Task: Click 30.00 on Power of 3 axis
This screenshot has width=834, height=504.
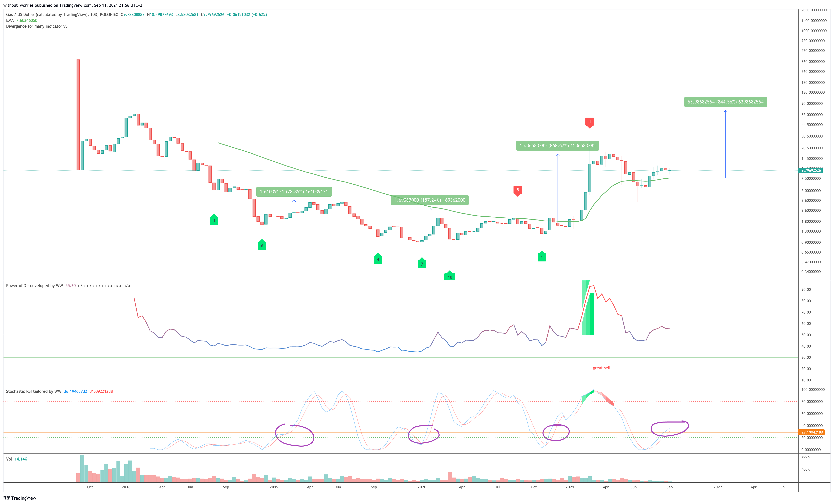Action: click(806, 358)
